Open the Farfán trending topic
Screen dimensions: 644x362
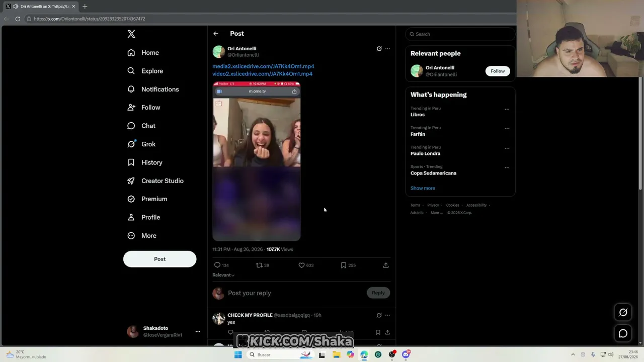click(x=418, y=134)
